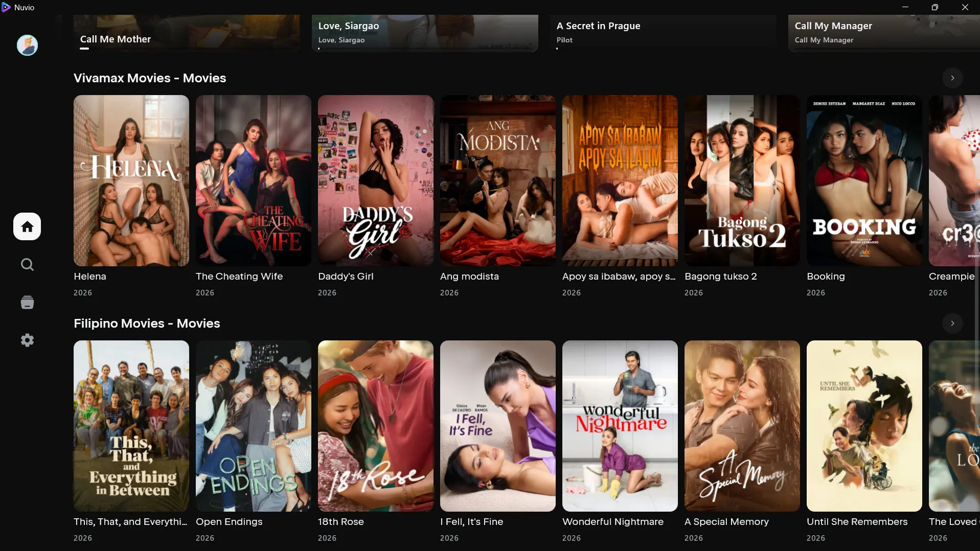The image size is (980, 551).
Task: Open Until She Remembers poster
Action: pos(864,426)
